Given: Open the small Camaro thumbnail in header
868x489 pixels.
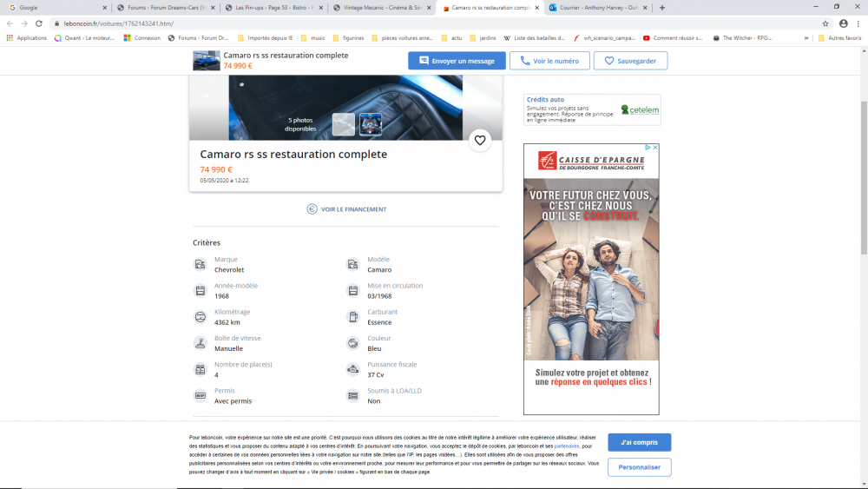Looking at the screenshot, I should tap(207, 61).
